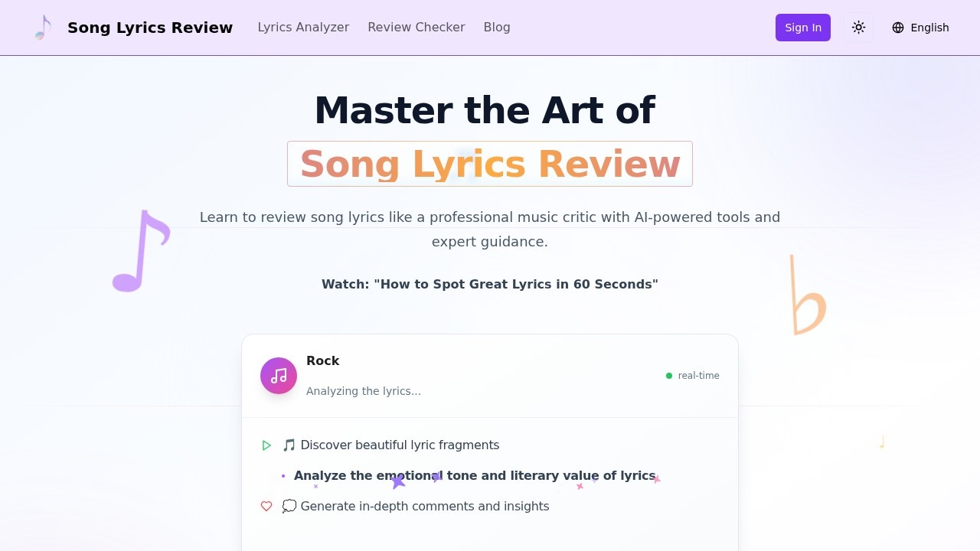Click the globe language icon
The image size is (980, 551).
tap(898, 28)
